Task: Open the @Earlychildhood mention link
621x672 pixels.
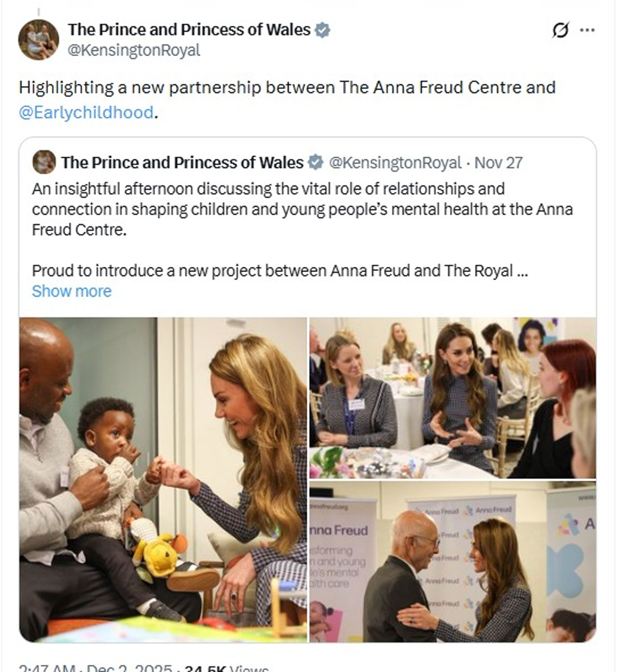Action: 86,112
